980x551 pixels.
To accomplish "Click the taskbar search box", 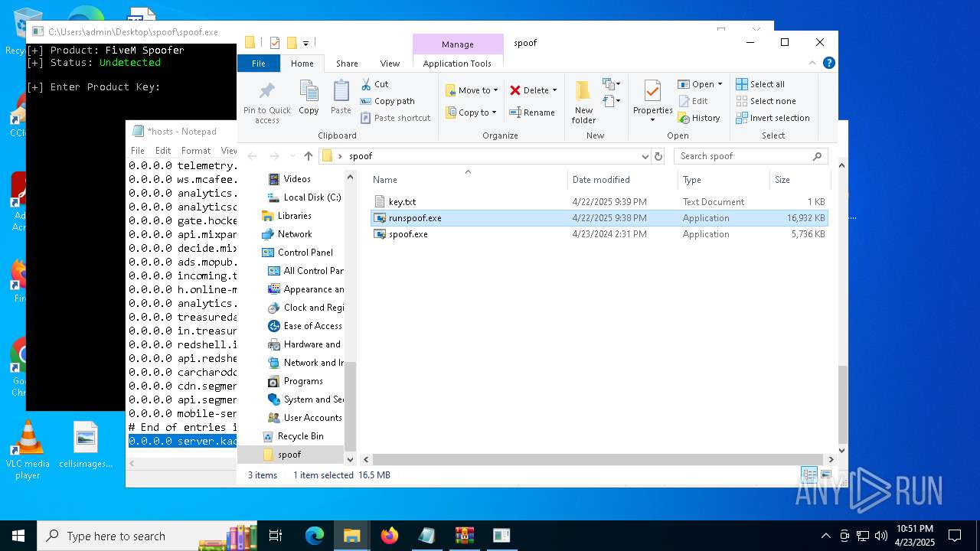I will pos(149,536).
